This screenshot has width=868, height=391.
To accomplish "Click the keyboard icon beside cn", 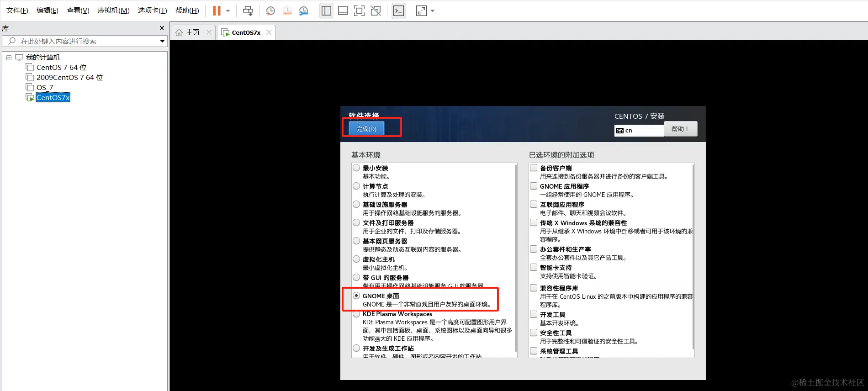I will pyautogui.click(x=620, y=131).
